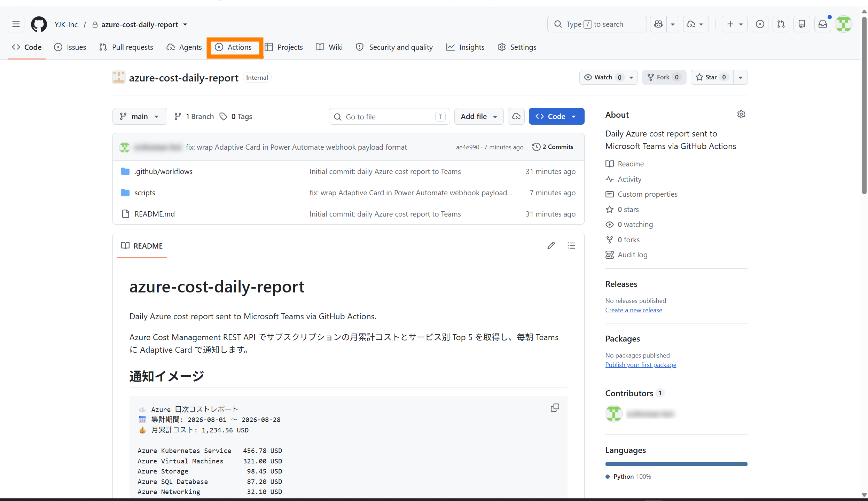The height and width of the screenshot is (501, 868).
Task: Open Audit log link
Action: point(626,255)
